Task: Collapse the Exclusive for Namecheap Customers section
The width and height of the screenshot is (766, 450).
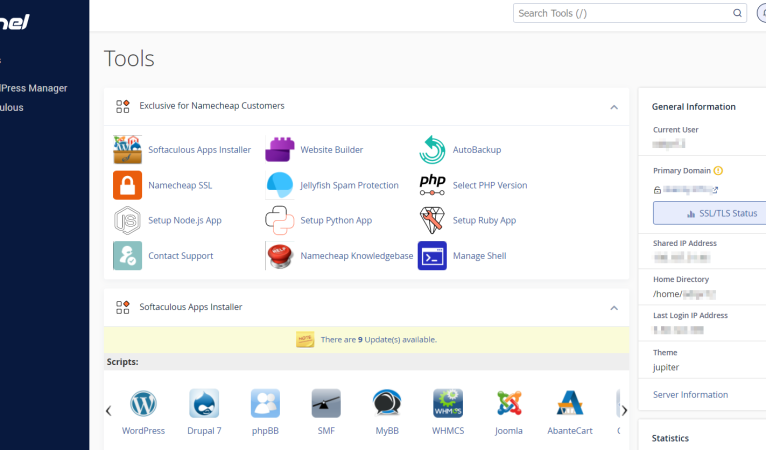Action: click(614, 107)
